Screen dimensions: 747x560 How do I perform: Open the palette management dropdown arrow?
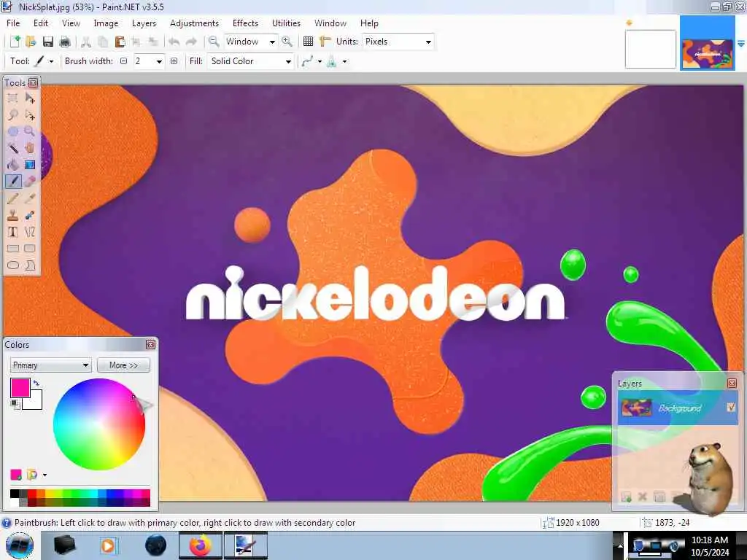coord(44,475)
